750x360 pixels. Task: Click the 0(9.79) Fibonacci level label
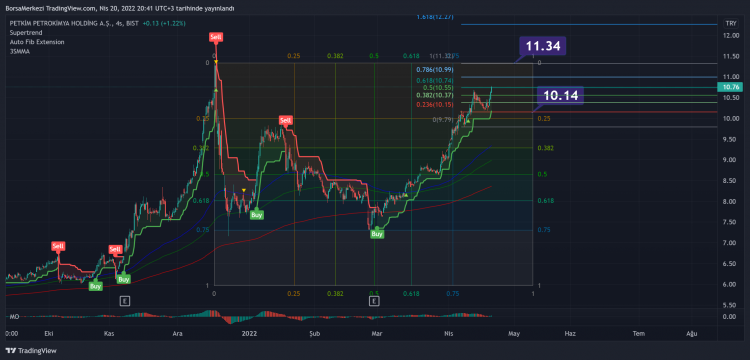pyautogui.click(x=443, y=120)
